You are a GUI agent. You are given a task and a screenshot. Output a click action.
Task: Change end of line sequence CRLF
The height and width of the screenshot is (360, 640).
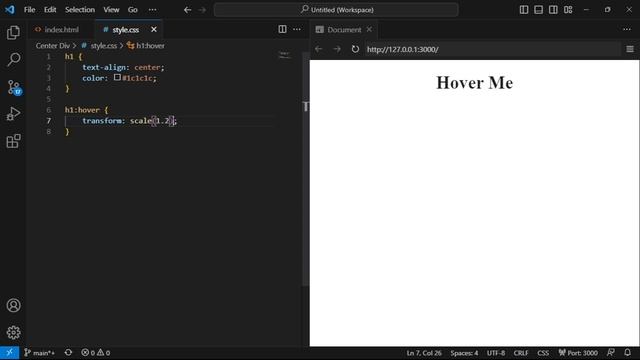click(521, 353)
